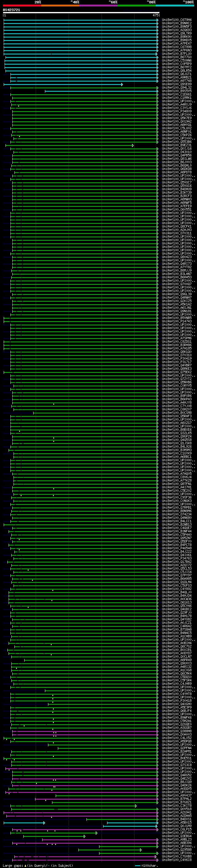This screenshot has width=197, height=868.
Task: Select hit label UniRef100_C9SF36
Action: 177,497
